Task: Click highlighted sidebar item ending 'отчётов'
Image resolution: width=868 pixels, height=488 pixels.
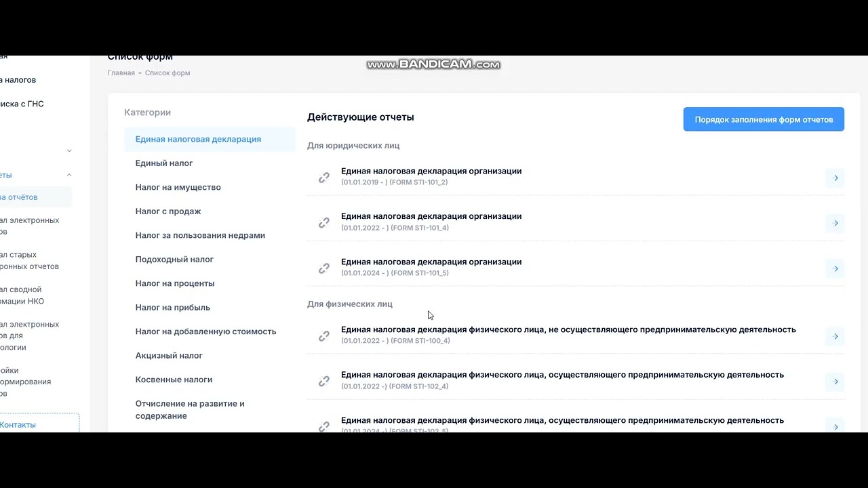Action: pos(36,197)
